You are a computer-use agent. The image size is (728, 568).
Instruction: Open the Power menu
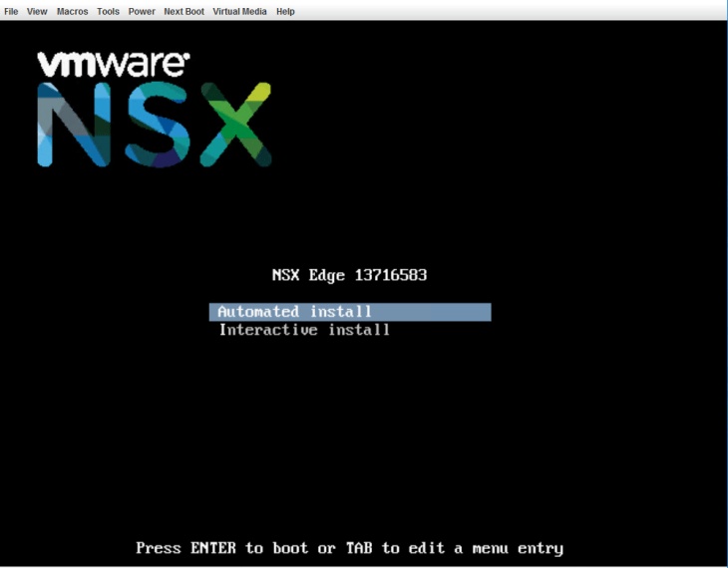142,12
